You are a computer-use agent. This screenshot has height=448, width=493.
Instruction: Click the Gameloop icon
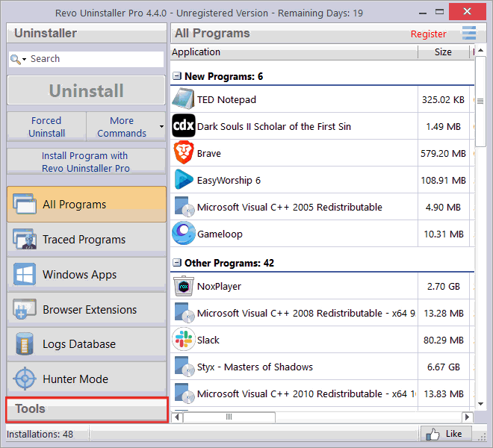click(x=184, y=234)
